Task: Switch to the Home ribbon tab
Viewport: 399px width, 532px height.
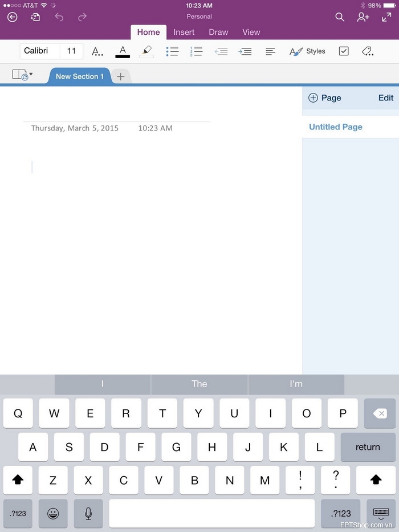Action: (x=149, y=33)
